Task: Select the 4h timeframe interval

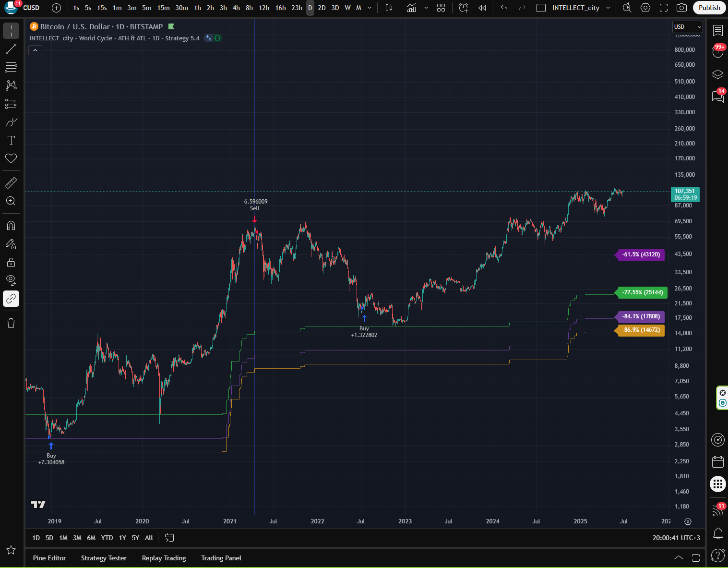Action: (x=236, y=8)
